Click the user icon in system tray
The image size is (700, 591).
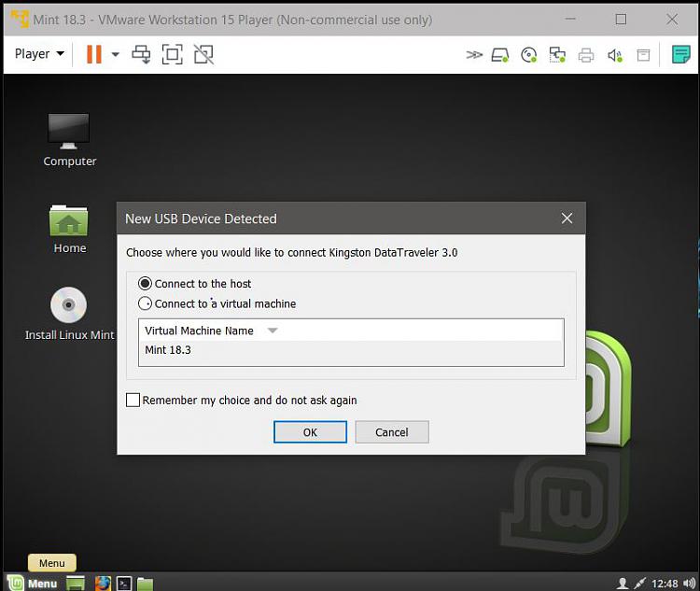coord(623,583)
